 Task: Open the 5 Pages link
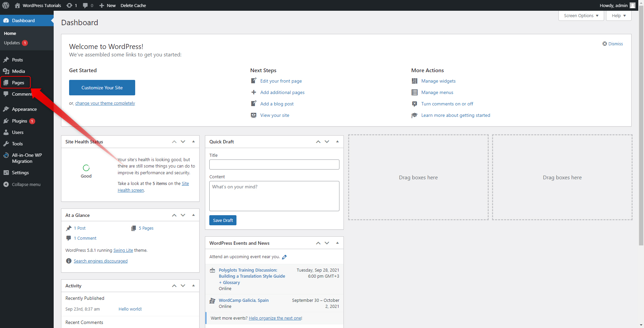tap(146, 228)
